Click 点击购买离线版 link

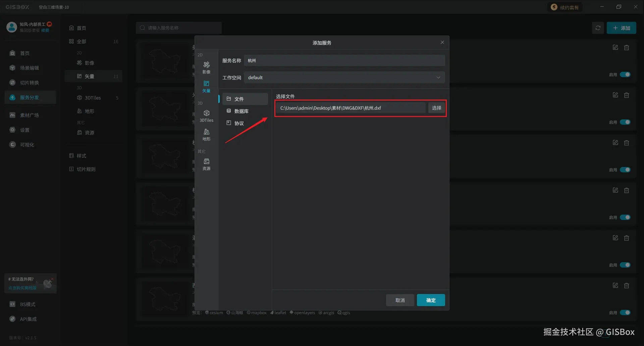(22, 288)
